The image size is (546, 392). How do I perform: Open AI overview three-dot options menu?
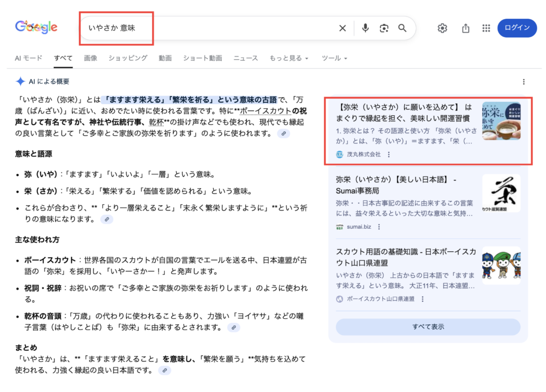pos(524,82)
